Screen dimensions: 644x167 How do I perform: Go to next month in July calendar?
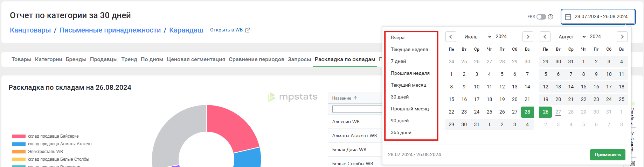tap(528, 37)
